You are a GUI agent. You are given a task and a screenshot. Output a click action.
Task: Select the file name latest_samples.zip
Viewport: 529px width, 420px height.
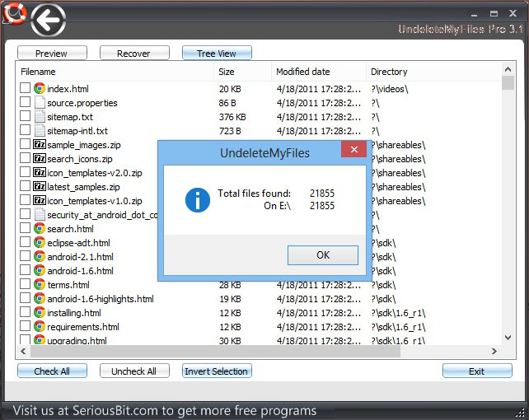[84, 187]
